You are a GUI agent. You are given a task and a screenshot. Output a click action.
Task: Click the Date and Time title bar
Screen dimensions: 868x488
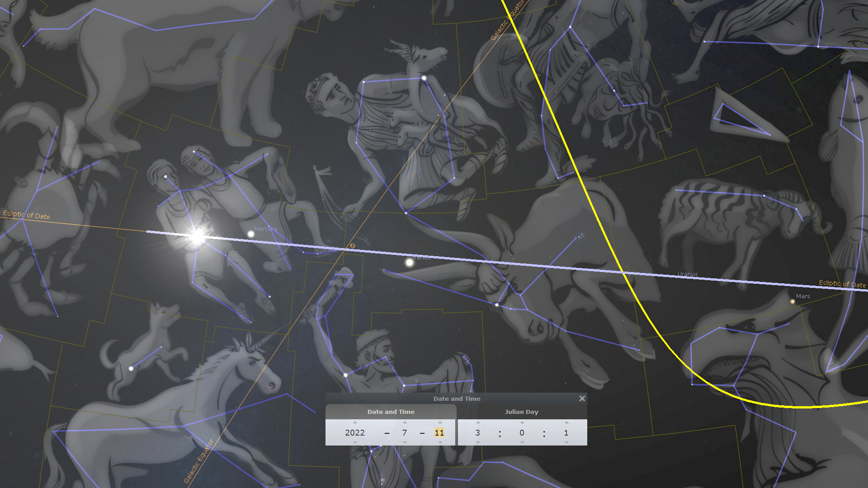(x=457, y=399)
